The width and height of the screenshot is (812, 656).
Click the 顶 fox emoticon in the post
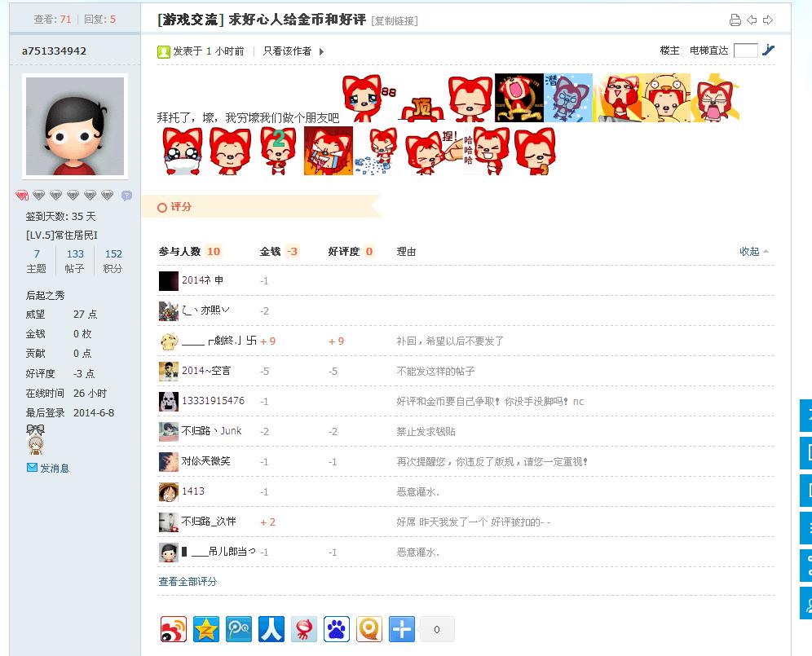422,109
